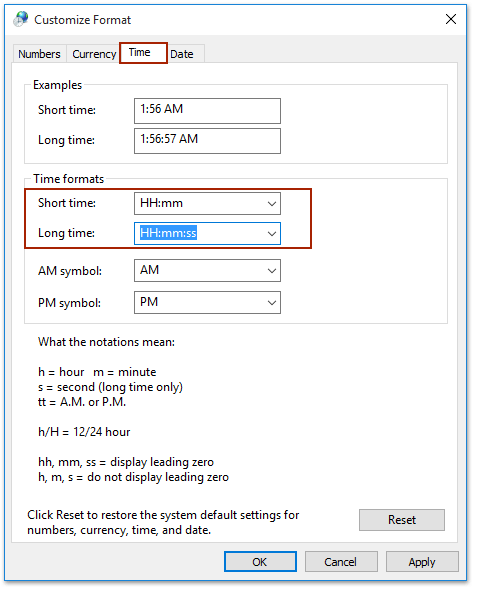Click the Cancel button
Image resolution: width=477 pixels, height=590 pixels.
coord(341,562)
